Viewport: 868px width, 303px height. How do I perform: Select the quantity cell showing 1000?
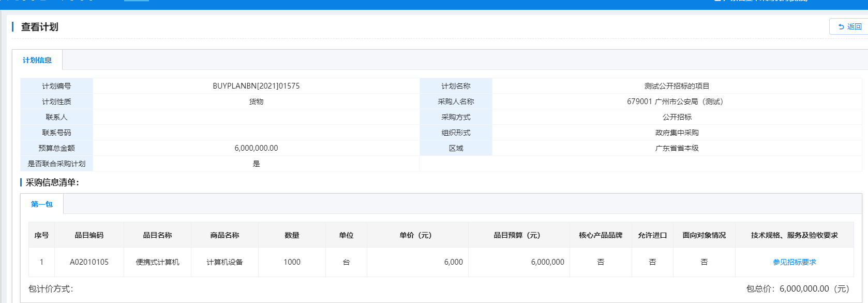(292, 262)
